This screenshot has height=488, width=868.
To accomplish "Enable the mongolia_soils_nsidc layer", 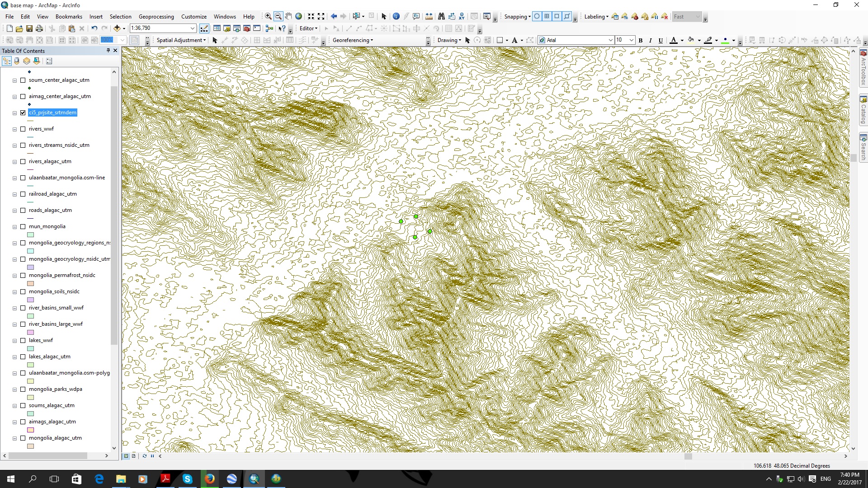I will point(23,291).
